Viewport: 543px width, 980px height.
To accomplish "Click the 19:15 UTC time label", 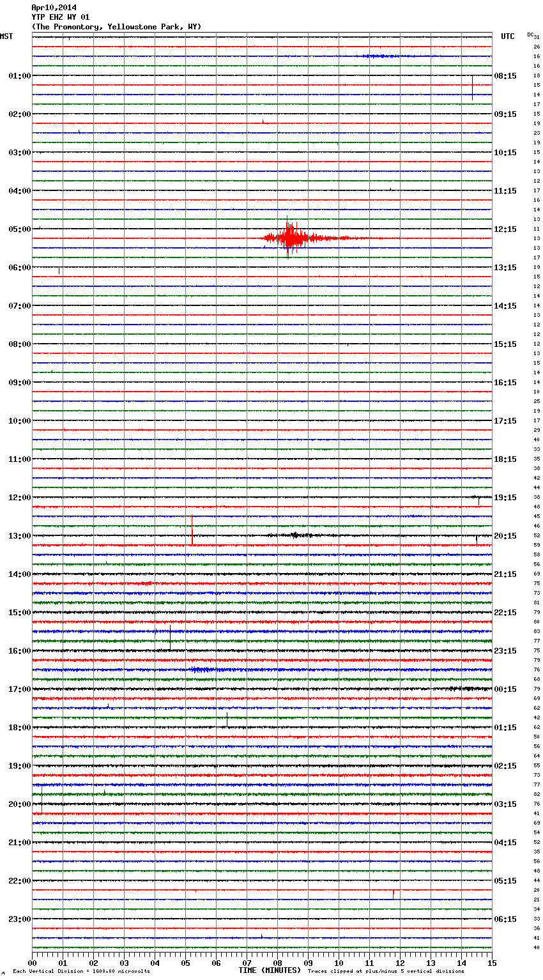I will [505, 498].
